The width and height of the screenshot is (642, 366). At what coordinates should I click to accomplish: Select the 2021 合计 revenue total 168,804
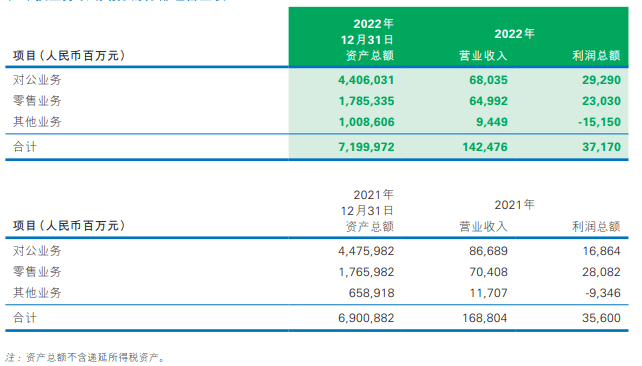485,318
